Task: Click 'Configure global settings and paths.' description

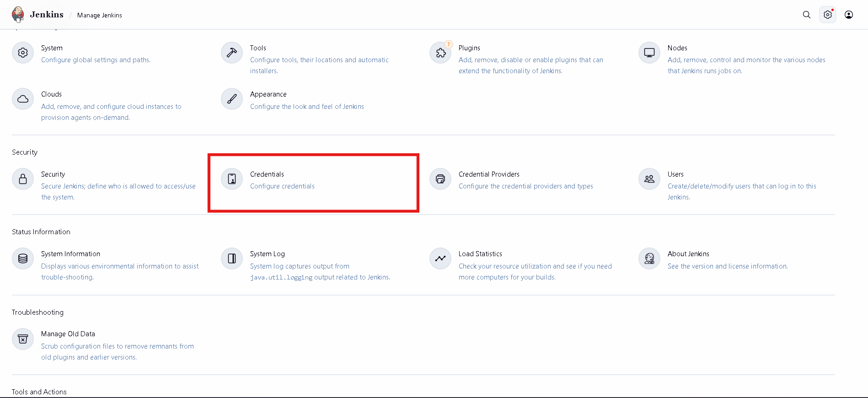Action: coord(96,60)
